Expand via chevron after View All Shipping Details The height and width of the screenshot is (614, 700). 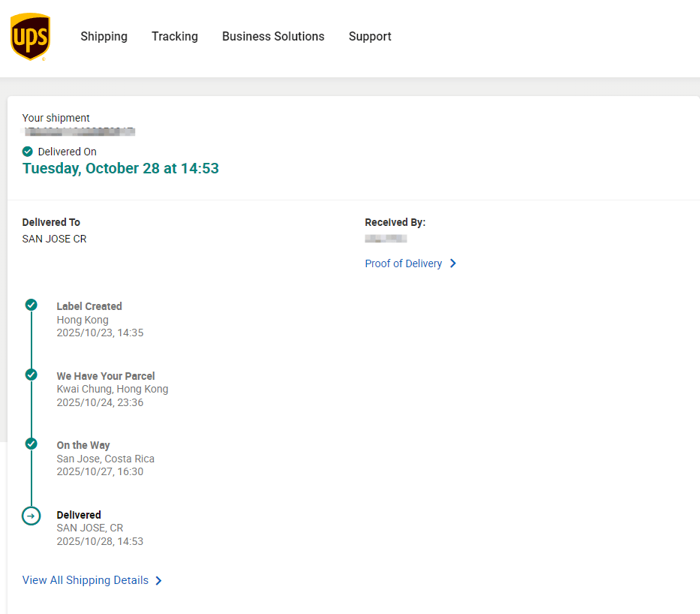(x=158, y=580)
